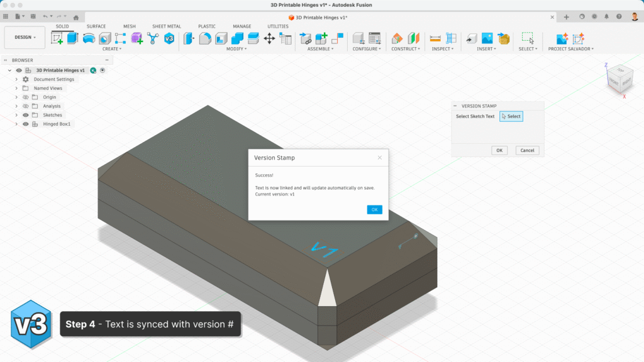Show the Origin folder via eye icon
This screenshot has width=644, height=362.
tap(26, 97)
